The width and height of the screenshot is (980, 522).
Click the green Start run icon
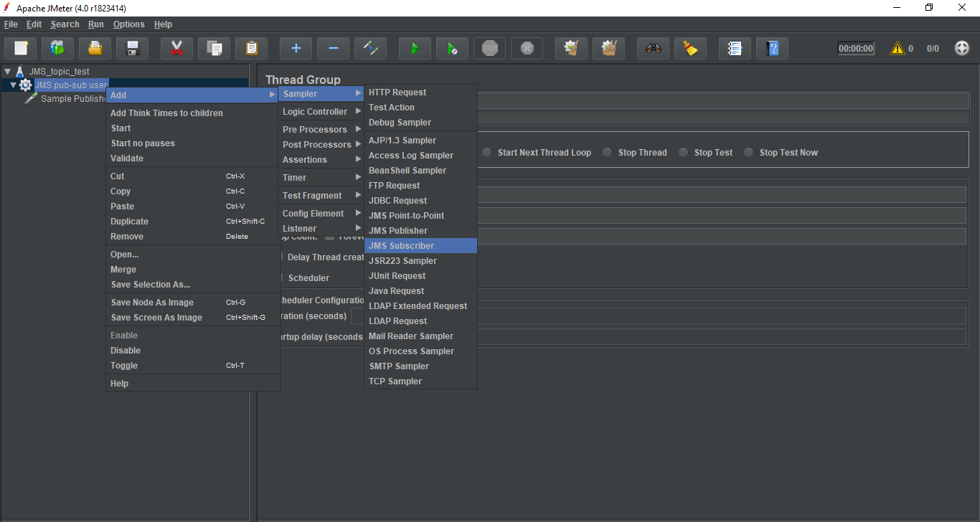tap(415, 48)
